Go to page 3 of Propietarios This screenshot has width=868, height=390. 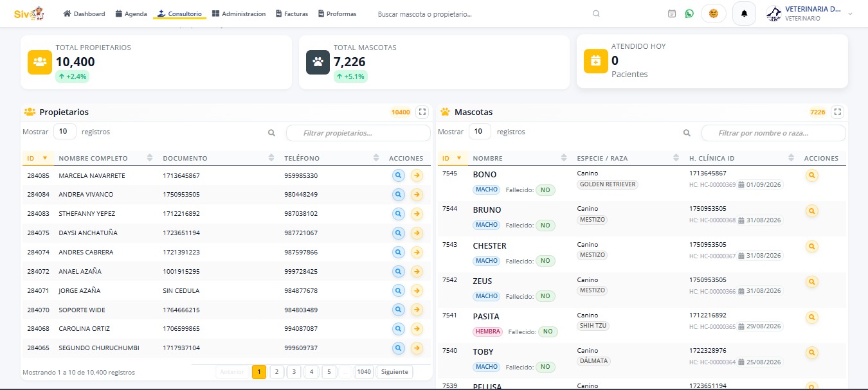coord(294,371)
